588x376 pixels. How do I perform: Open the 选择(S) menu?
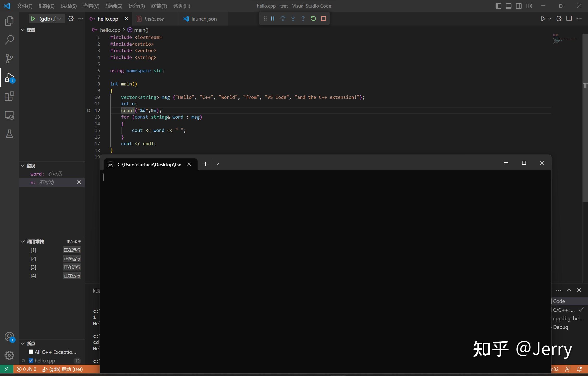click(x=69, y=6)
